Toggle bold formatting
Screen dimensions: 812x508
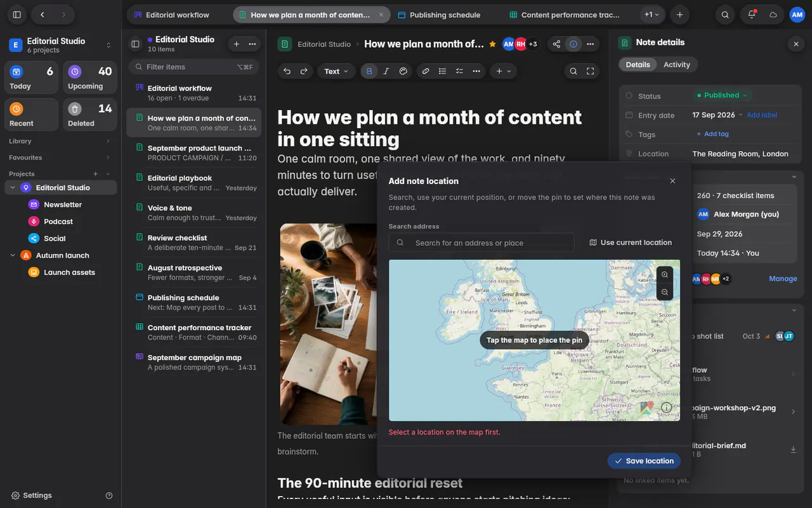[369, 71]
